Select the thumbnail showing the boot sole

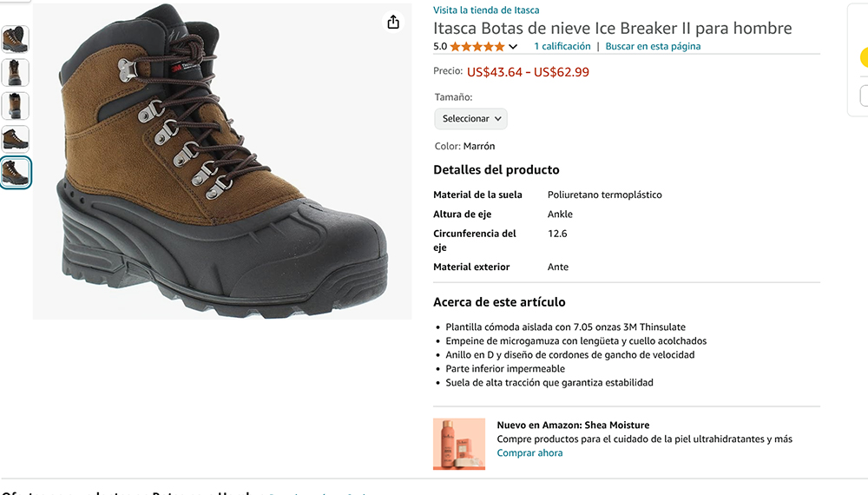coord(15,39)
